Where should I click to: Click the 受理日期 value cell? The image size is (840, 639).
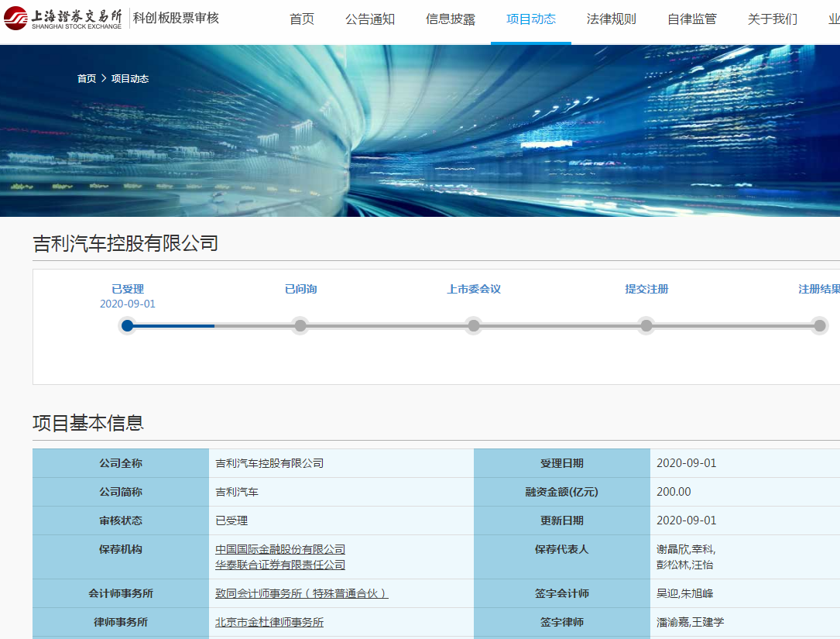746,463
